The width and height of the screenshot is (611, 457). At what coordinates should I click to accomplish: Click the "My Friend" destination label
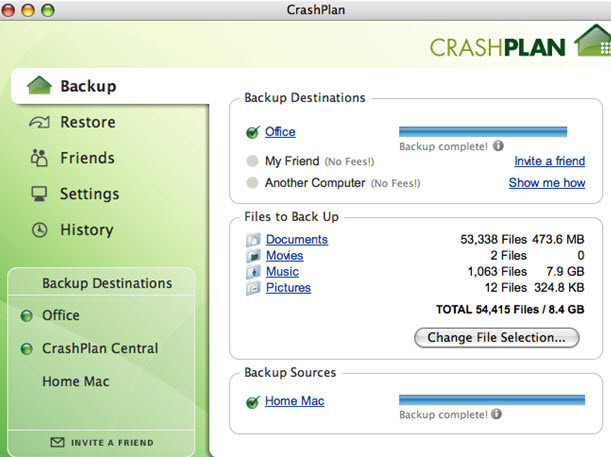click(x=292, y=161)
